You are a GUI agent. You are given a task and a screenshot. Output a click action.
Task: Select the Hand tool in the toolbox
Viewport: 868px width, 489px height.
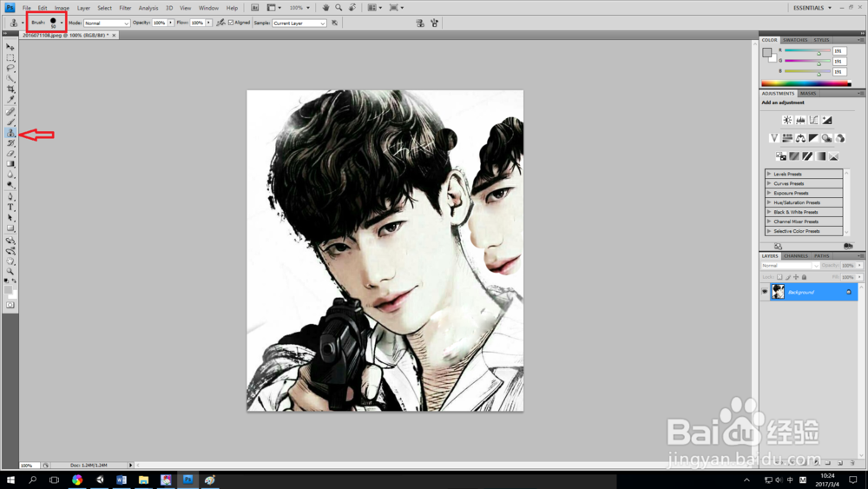coord(10,261)
